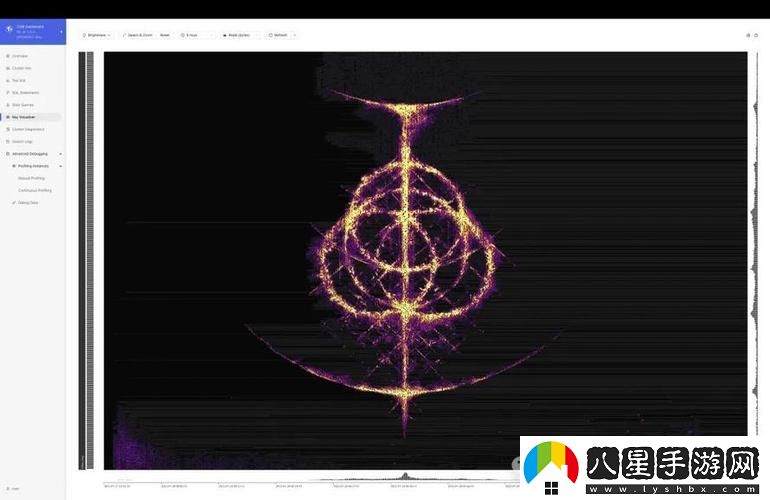Select the Key Visualizer menu item

click(31, 117)
